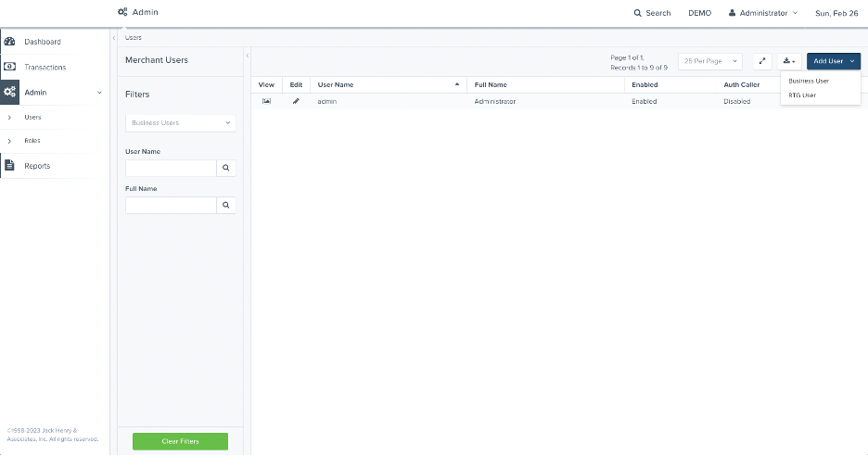Open the Business Users filter dropdown
868x456 pixels.
(x=180, y=122)
